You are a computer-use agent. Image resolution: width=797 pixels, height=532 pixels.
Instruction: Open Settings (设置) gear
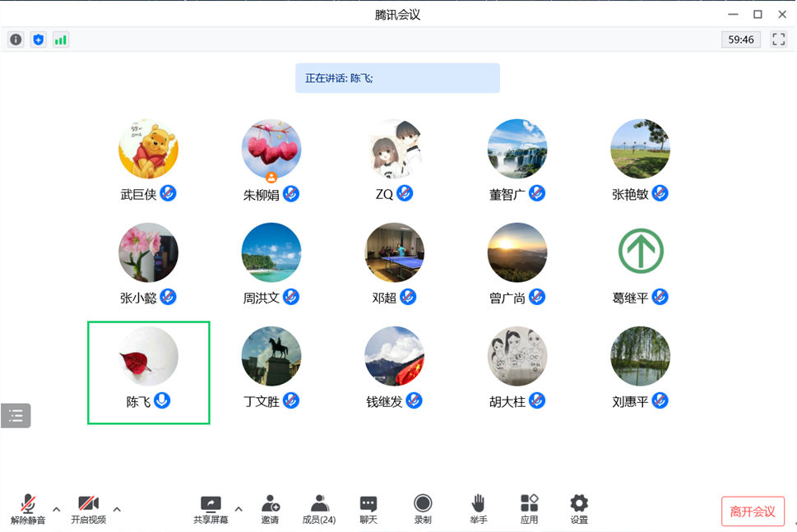click(x=579, y=509)
